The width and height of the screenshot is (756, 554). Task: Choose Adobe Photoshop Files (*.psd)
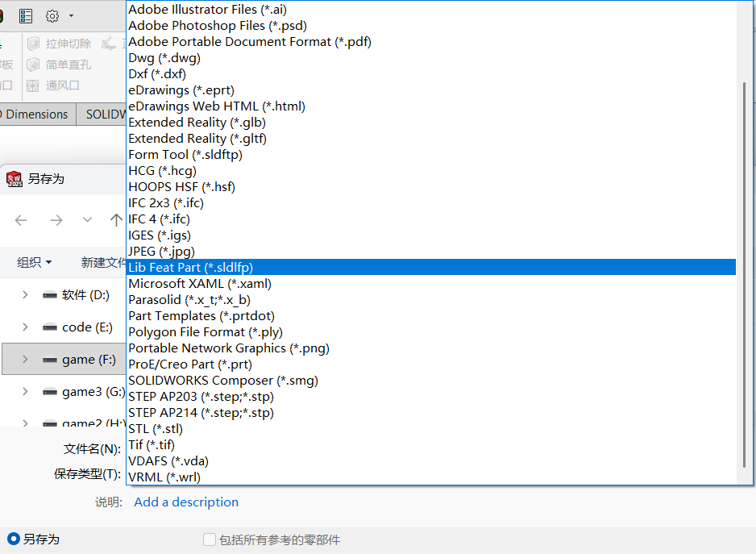pyautogui.click(x=430, y=26)
